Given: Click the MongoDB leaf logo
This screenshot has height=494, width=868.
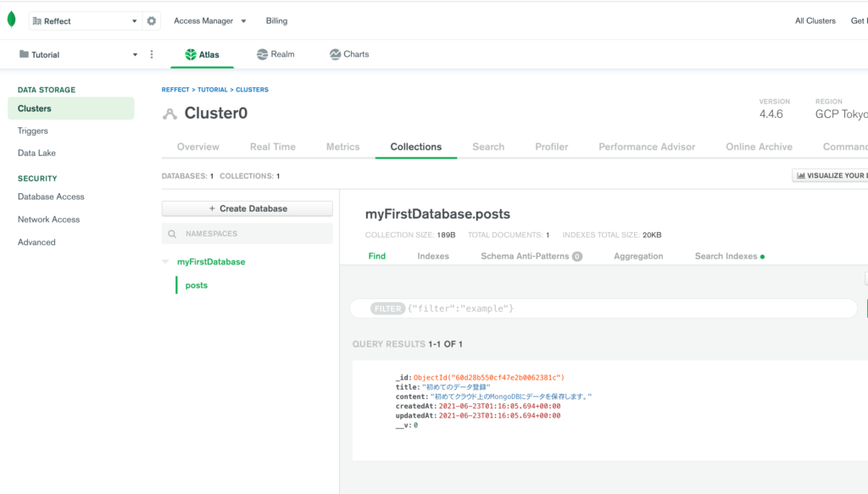Looking at the screenshot, I should pyautogui.click(x=12, y=20).
